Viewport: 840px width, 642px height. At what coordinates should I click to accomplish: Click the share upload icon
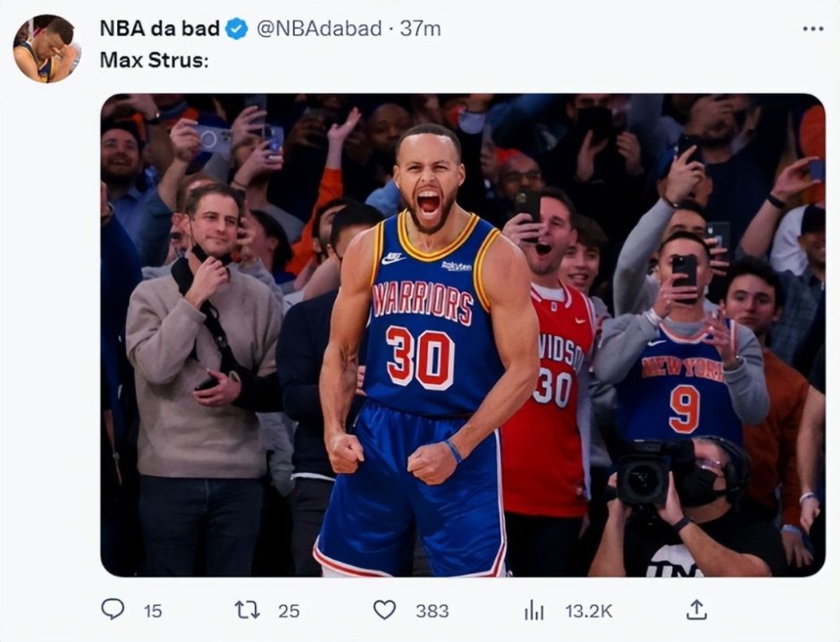pyautogui.click(x=697, y=610)
